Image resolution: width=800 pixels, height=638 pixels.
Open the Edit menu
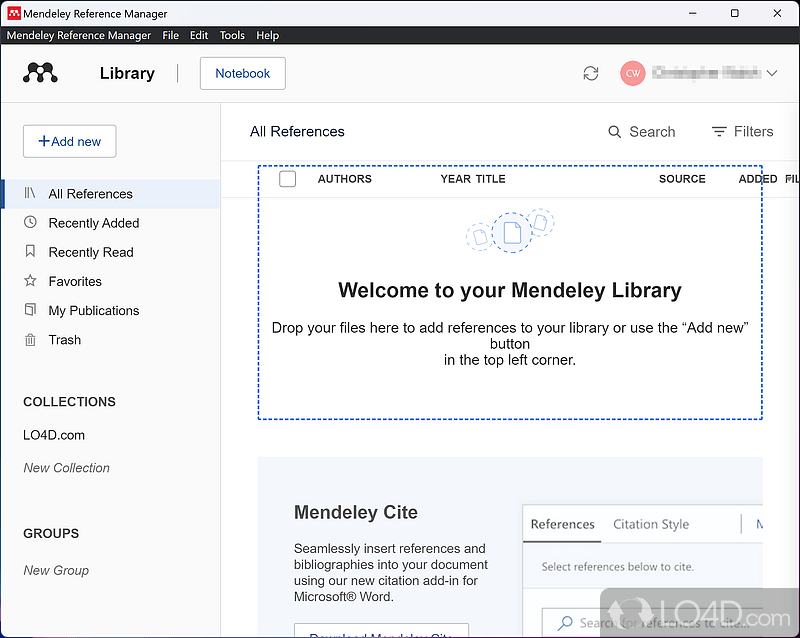tap(198, 35)
